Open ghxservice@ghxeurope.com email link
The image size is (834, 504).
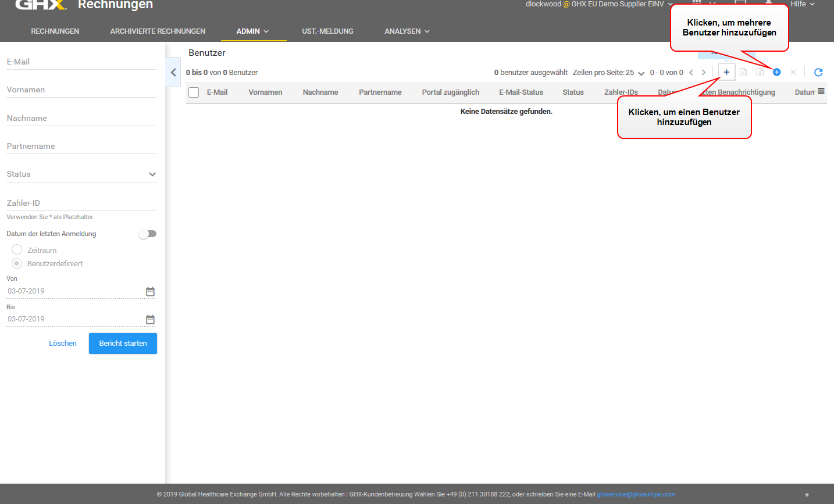tap(636, 494)
